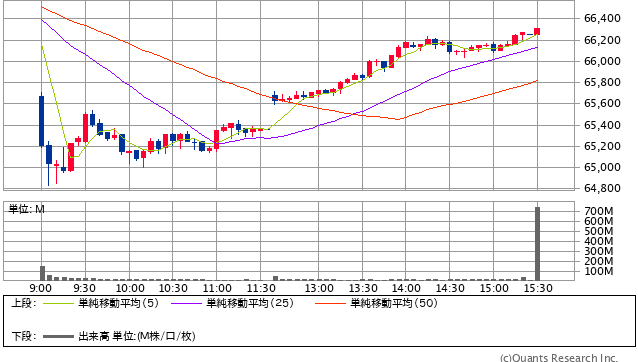
Task: Click the large blue opening candlestick at 9:00
Action: point(42,121)
